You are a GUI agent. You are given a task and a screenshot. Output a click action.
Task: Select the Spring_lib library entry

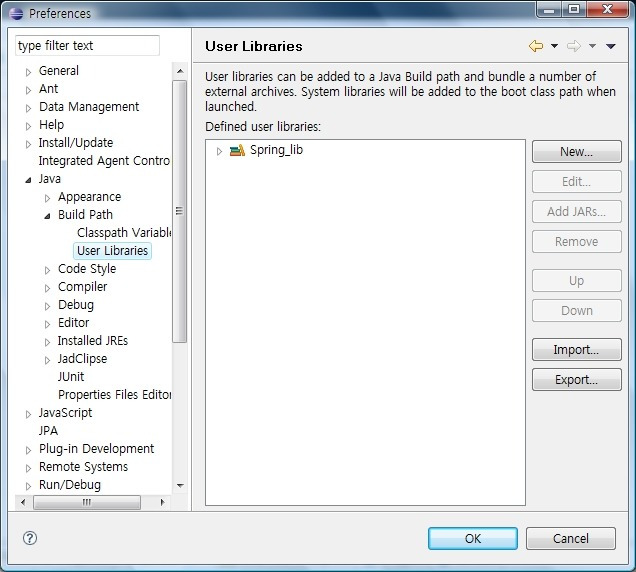(x=276, y=150)
